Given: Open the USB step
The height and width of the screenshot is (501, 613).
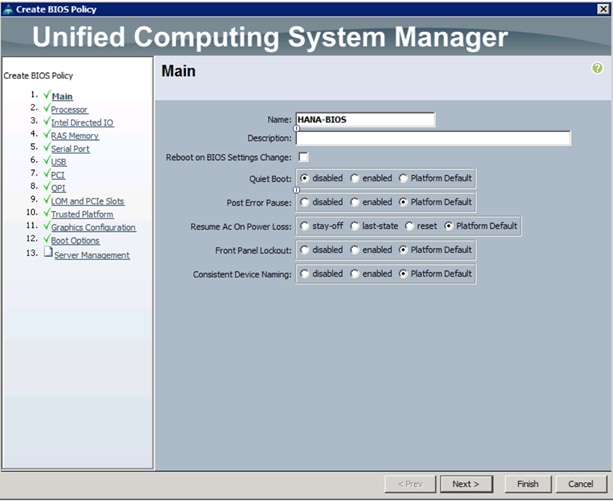Looking at the screenshot, I should (59, 162).
